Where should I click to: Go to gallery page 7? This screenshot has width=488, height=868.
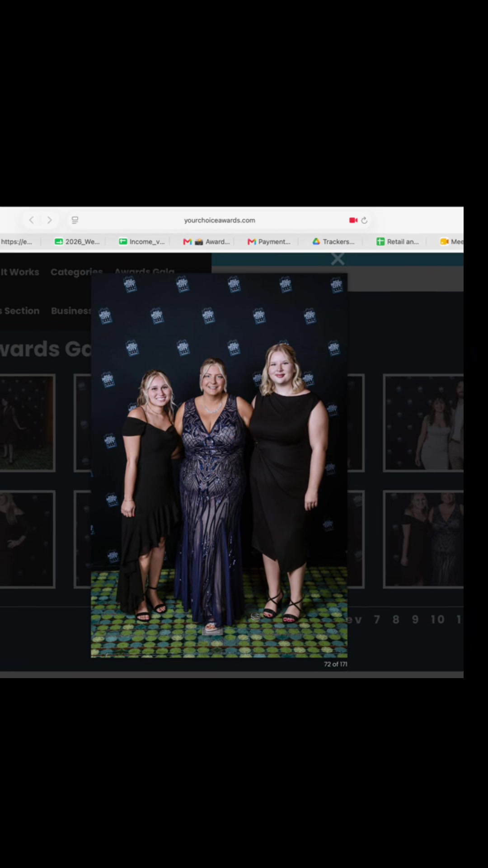pos(377,619)
